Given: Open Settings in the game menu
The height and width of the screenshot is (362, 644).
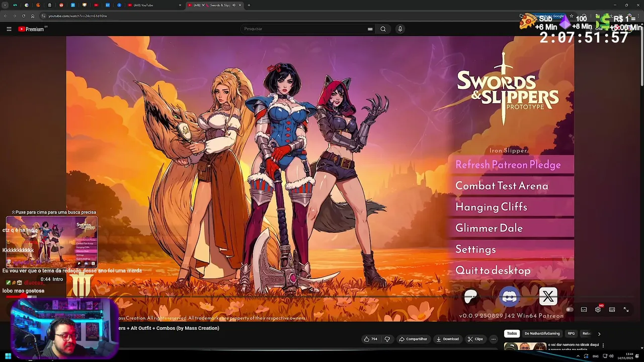Looking at the screenshot, I should [511, 249].
